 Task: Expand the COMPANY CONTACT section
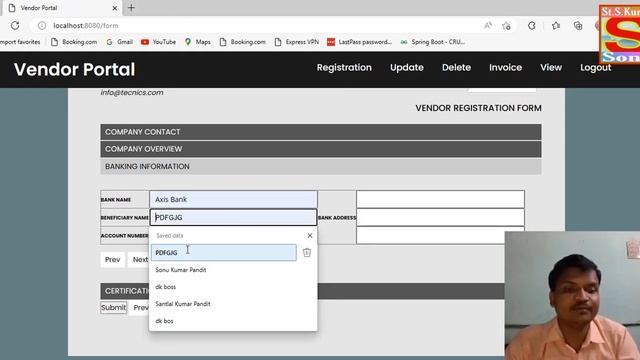click(x=321, y=132)
